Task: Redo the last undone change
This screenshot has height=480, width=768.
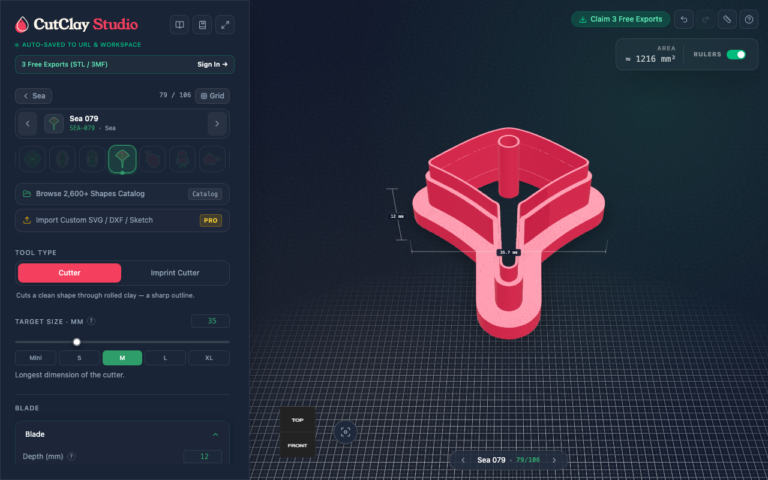Action: pyautogui.click(x=705, y=20)
